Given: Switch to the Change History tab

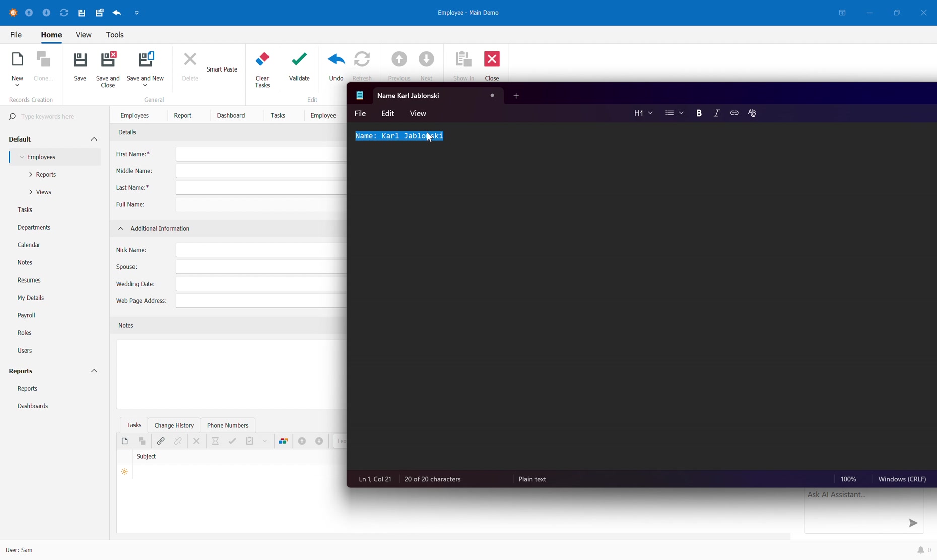Looking at the screenshot, I should 174,425.
